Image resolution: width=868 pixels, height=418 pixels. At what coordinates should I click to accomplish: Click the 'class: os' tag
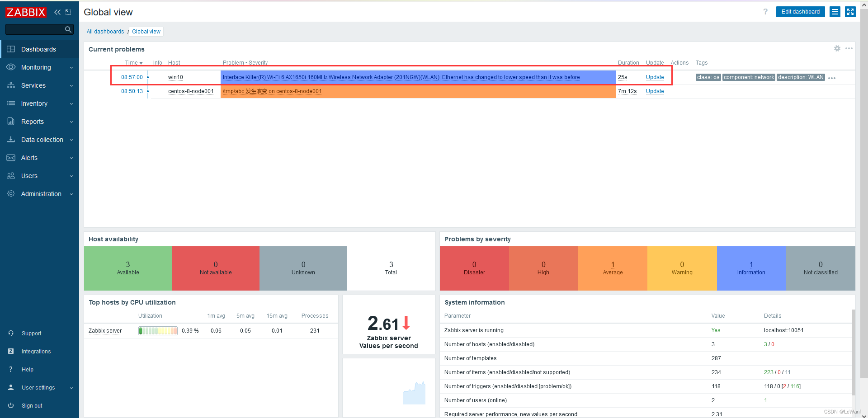(708, 77)
